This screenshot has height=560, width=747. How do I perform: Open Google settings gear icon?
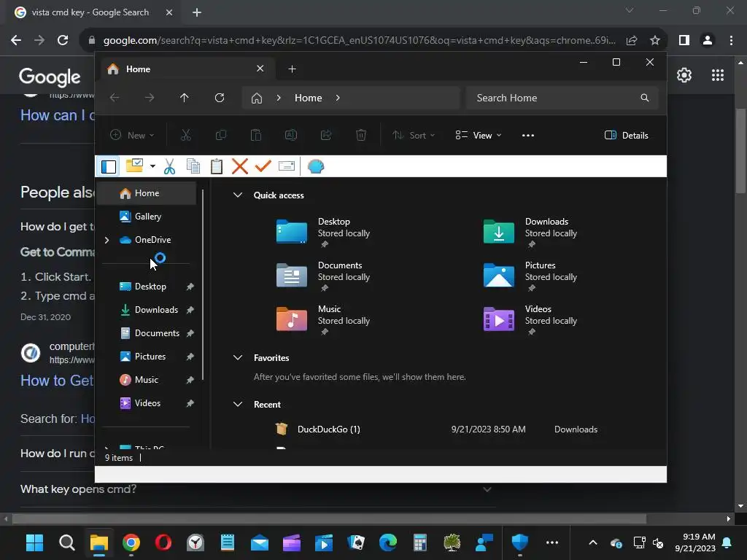tap(684, 75)
